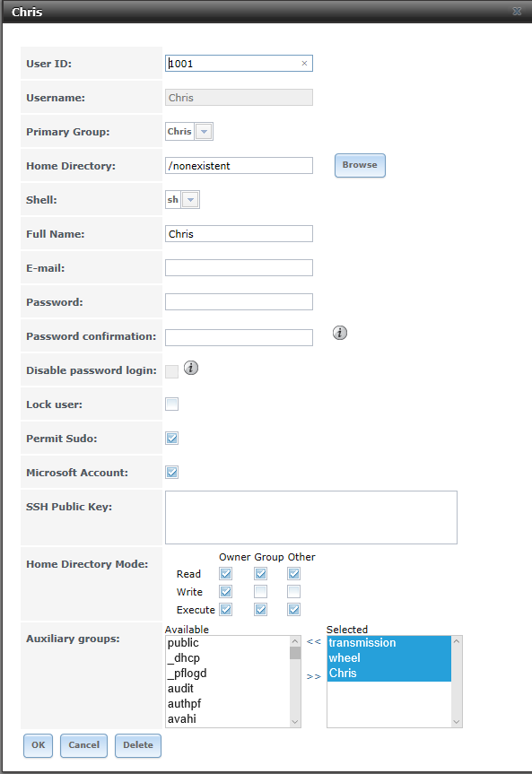This screenshot has width=532, height=774.
Task: Uncheck the Permit Sudo checkbox
Action: (172, 439)
